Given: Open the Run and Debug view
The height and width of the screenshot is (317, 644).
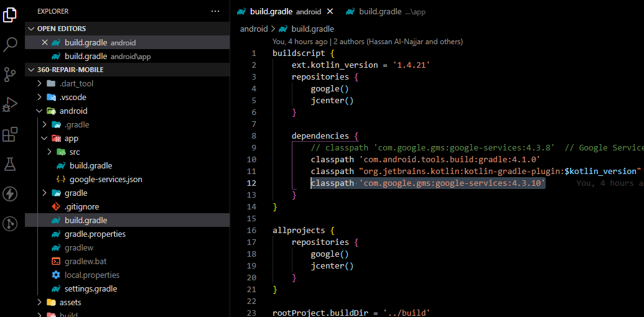Looking at the screenshot, I should pyautogui.click(x=11, y=104).
